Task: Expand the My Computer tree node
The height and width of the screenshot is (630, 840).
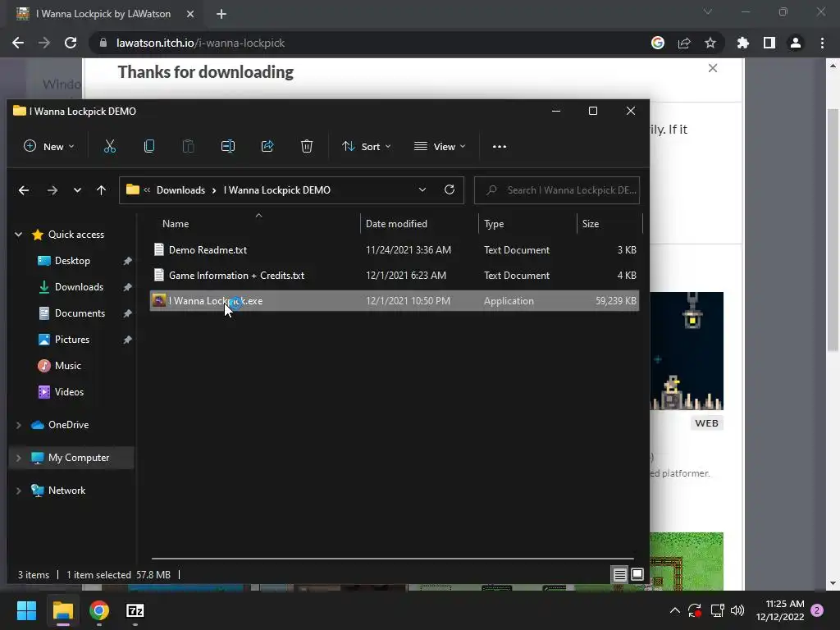Action: pyautogui.click(x=18, y=458)
